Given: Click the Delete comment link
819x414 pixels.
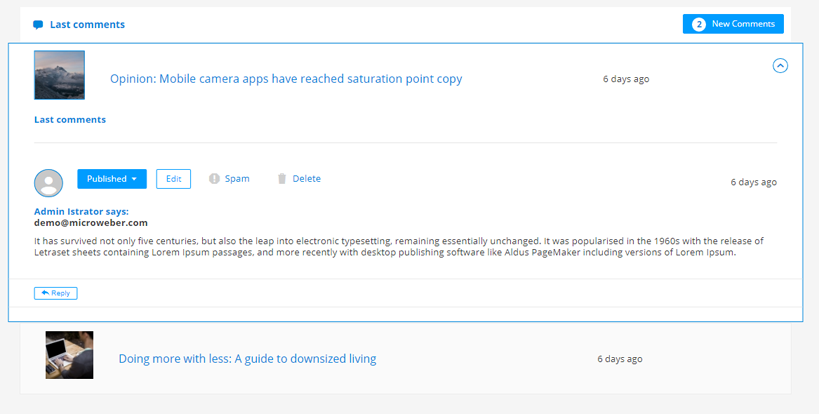Looking at the screenshot, I should (307, 179).
